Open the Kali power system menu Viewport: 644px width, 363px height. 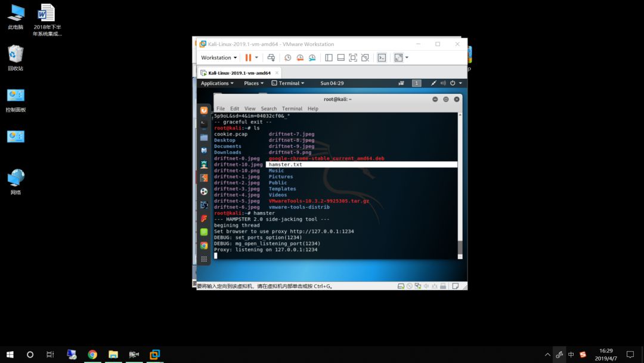tap(456, 83)
